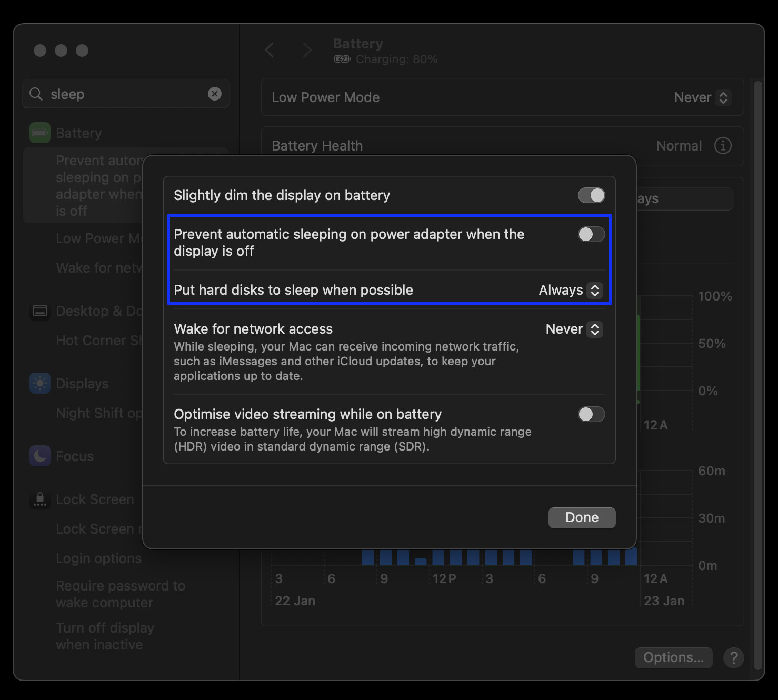Viewport: 778px width, 700px height.
Task: Click the Options... button
Action: [x=673, y=657]
